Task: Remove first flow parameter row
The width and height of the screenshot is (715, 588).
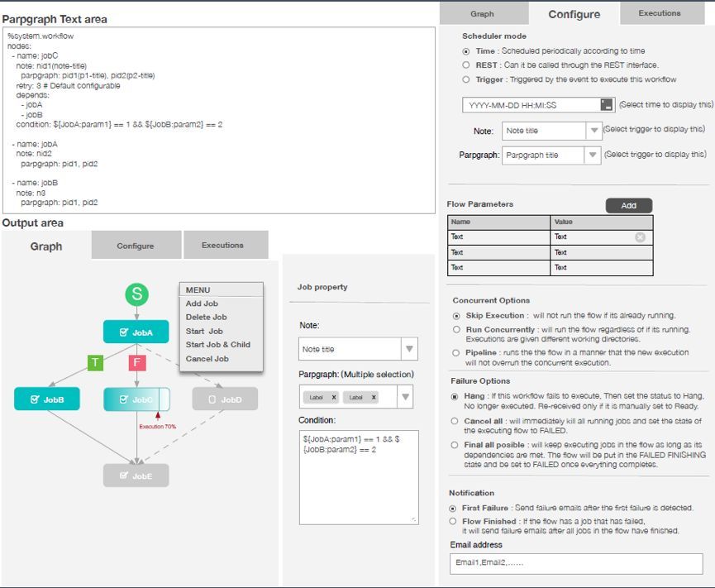Action: [641, 237]
